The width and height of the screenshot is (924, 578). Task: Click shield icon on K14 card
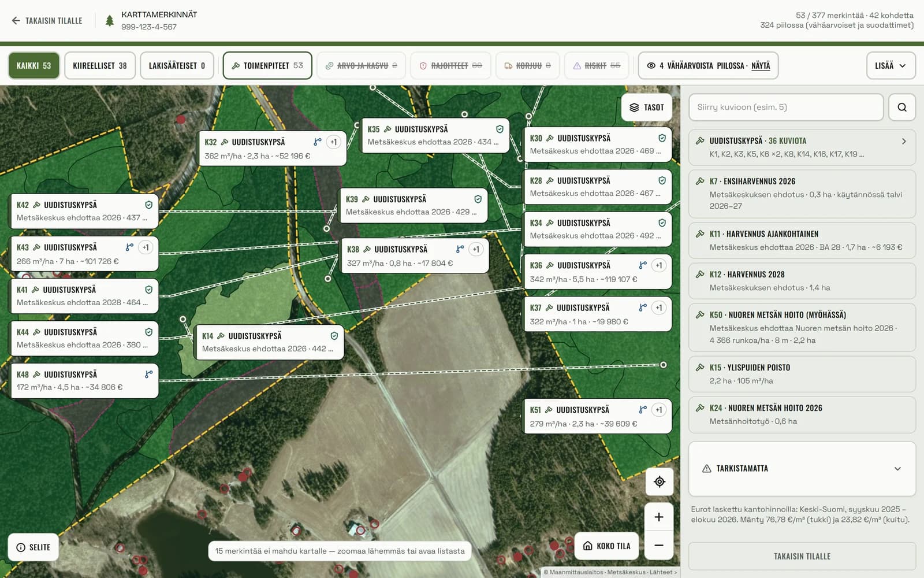click(x=334, y=336)
